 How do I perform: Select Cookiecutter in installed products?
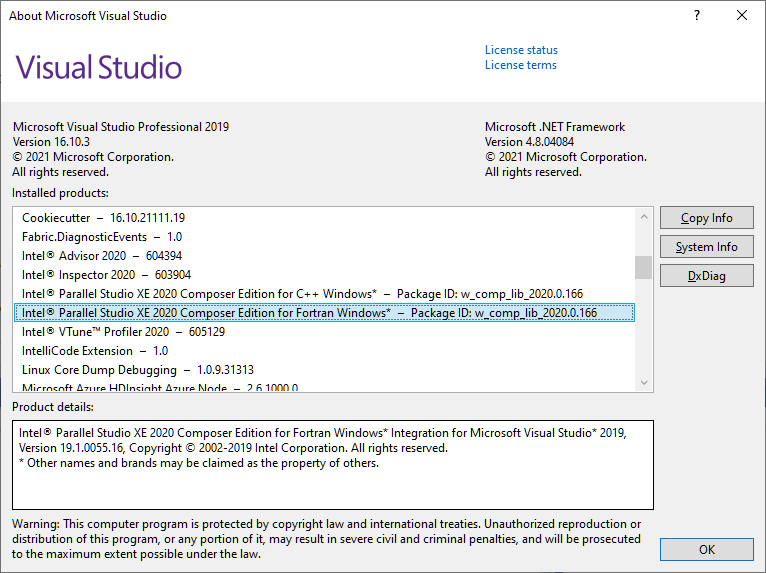pyautogui.click(x=103, y=218)
